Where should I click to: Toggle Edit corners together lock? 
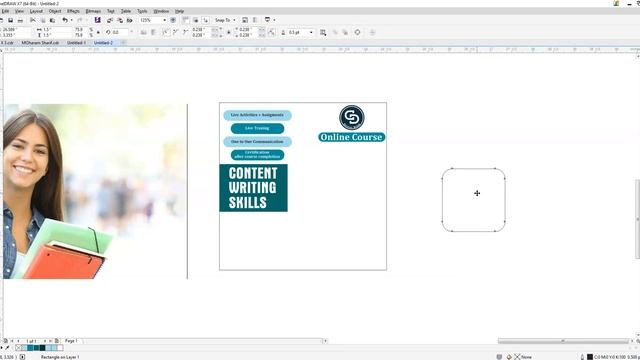click(229, 32)
